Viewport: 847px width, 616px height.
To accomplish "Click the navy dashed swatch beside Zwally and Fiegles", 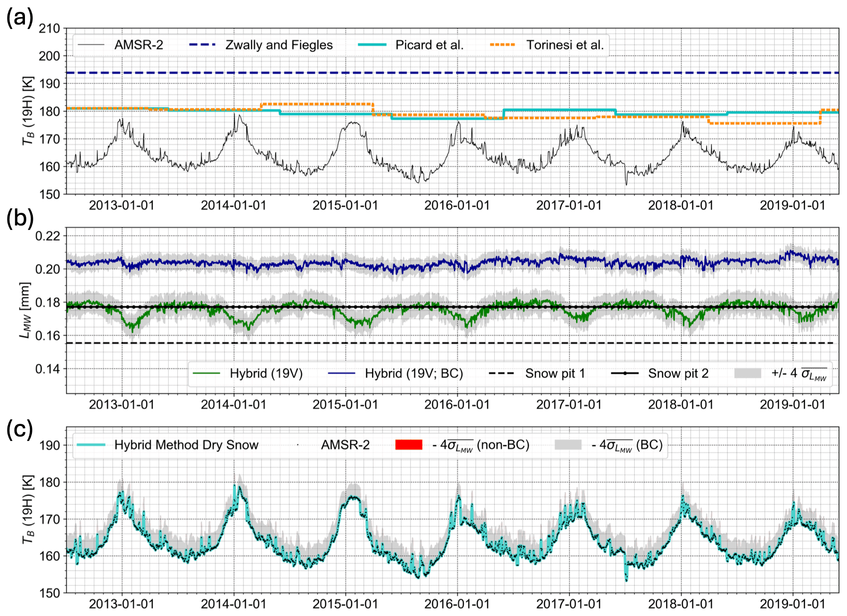I will [x=203, y=45].
